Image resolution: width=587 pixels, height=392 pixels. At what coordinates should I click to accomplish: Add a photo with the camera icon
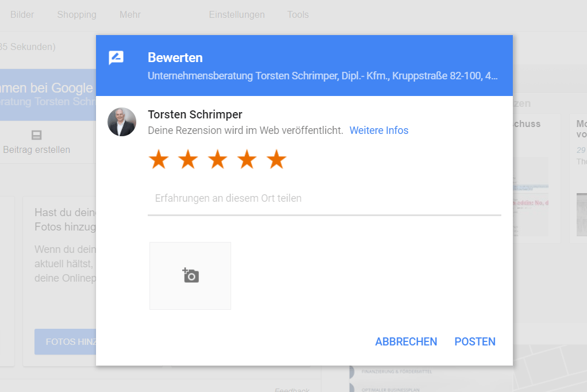(190, 276)
